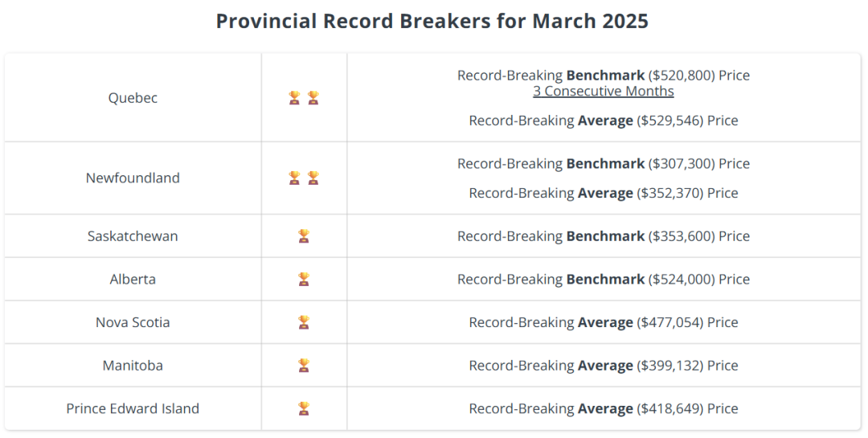Click the trophy icons in Newfoundland row

pyautogui.click(x=304, y=178)
